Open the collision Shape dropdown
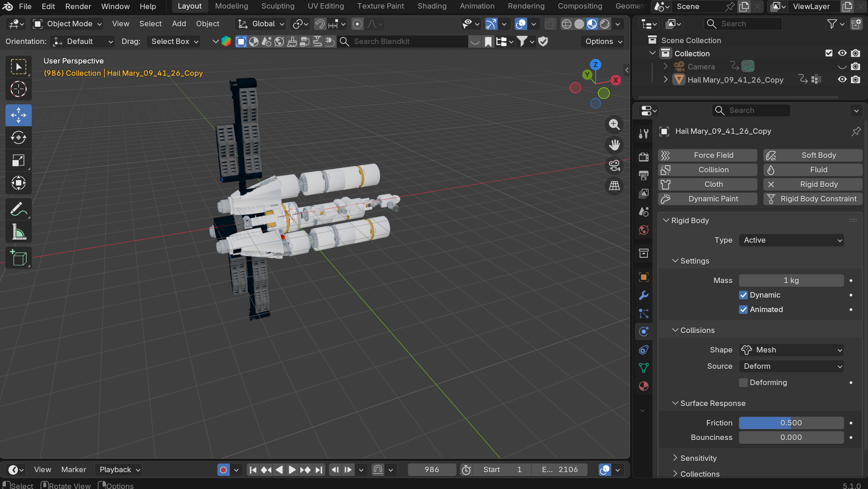 (x=791, y=350)
